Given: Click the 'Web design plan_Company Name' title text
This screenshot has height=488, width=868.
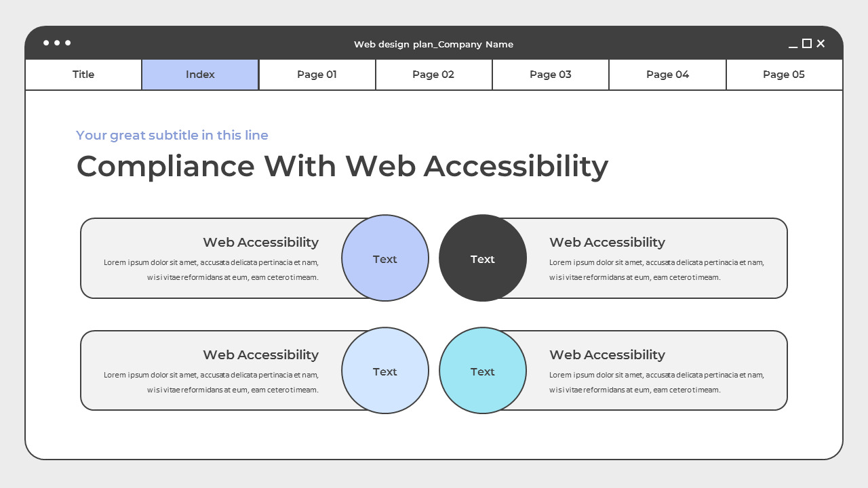Looking at the screenshot, I should 433,44.
